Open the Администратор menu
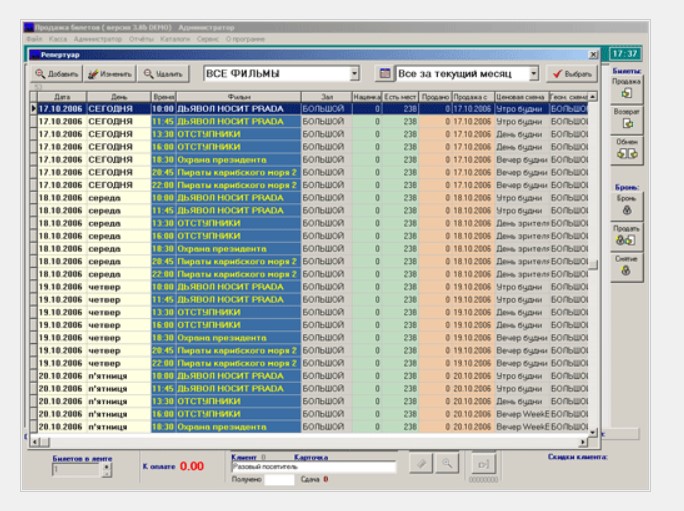Image resolution: width=684 pixels, height=511 pixels. (98, 39)
